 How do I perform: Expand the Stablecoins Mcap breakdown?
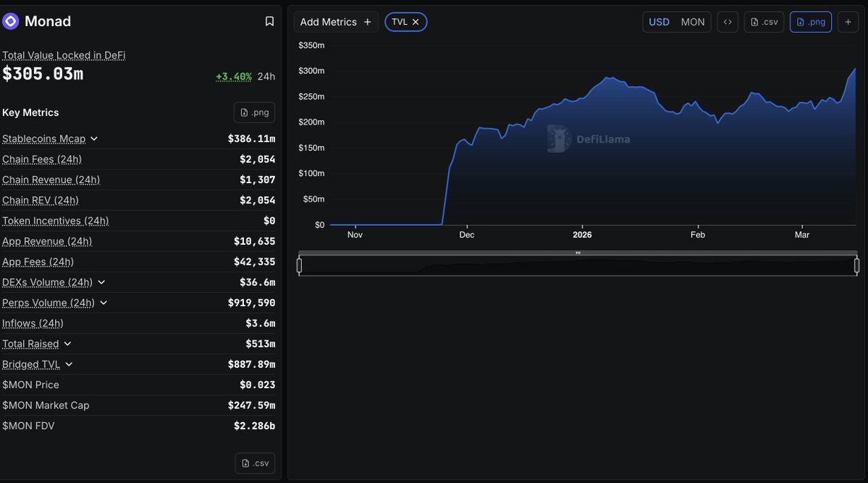tap(94, 138)
